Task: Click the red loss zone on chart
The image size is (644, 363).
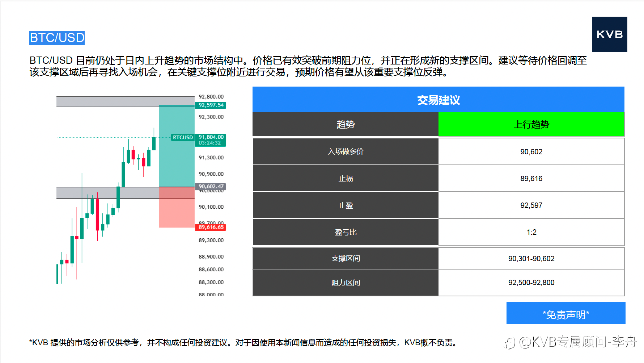Action: click(x=177, y=207)
